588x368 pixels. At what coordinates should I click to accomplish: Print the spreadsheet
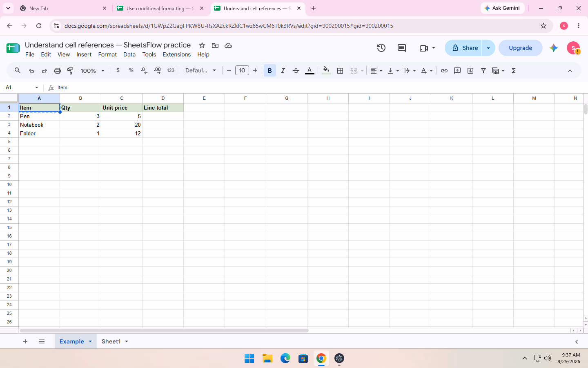click(58, 71)
